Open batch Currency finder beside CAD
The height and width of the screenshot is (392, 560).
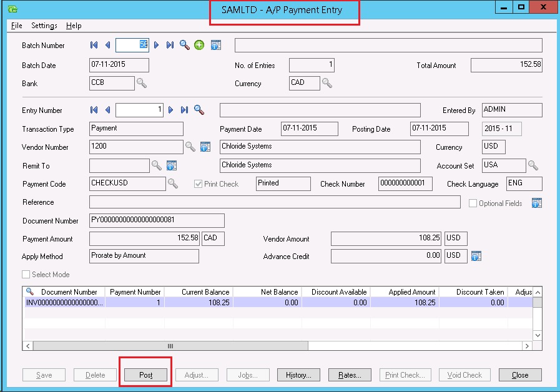(x=327, y=83)
